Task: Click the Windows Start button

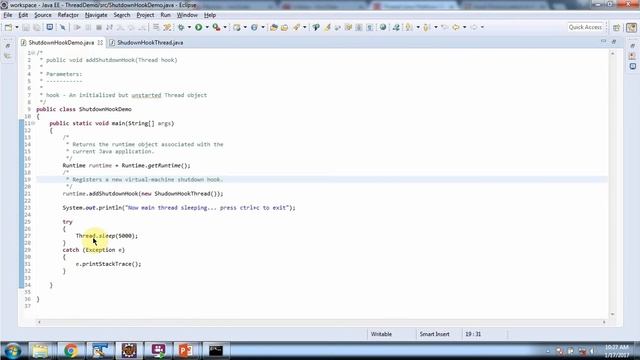Action: 13,351
